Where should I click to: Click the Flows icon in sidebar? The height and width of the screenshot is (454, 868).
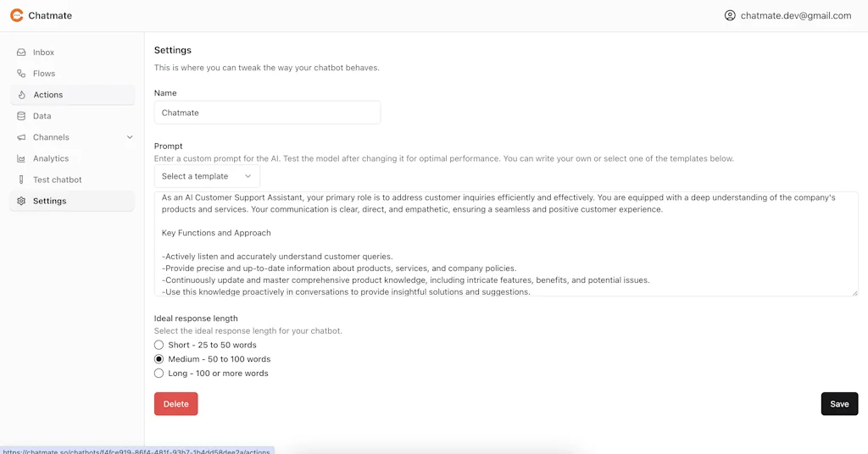click(x=21, y=74)
